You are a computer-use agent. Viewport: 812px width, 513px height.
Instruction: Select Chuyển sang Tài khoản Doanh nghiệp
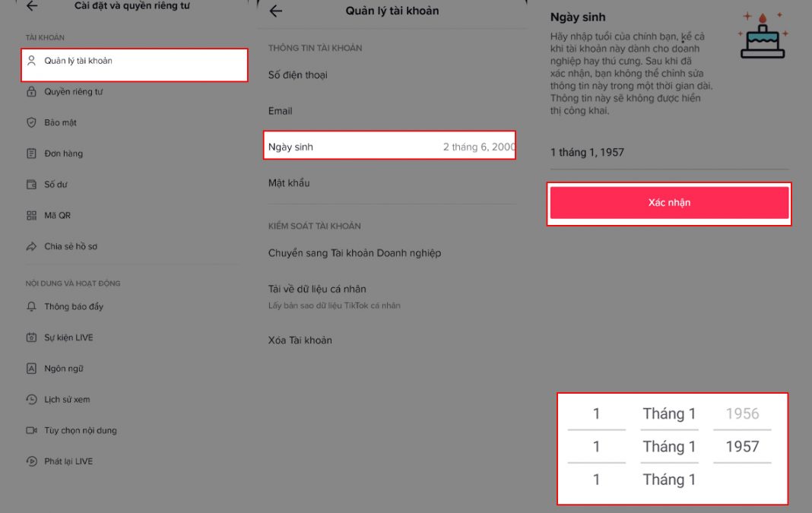coord(354,253)
